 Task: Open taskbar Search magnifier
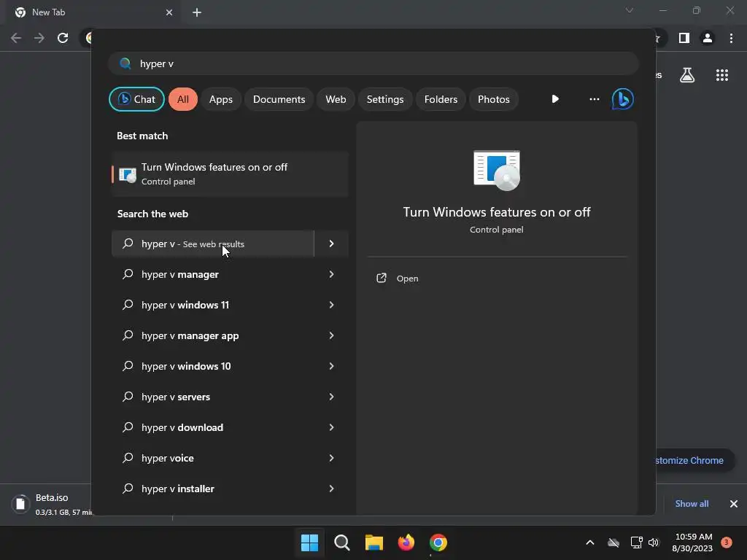click(341, 542)
